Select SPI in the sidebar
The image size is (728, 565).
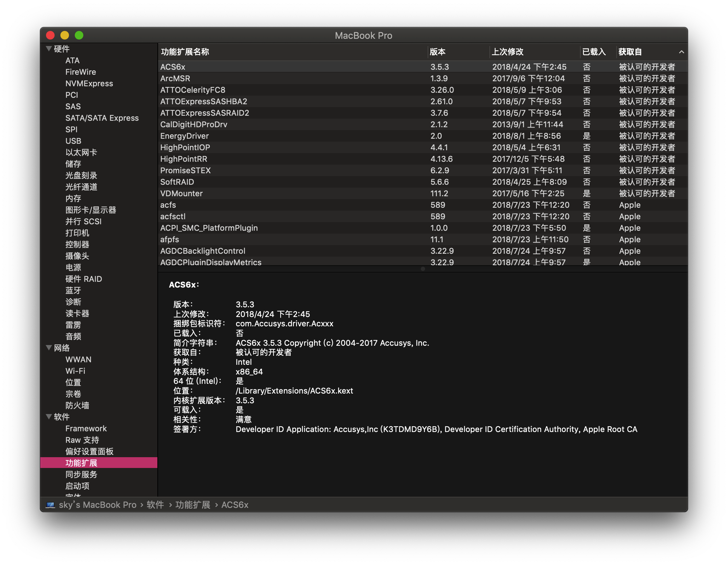pos(71,129)
